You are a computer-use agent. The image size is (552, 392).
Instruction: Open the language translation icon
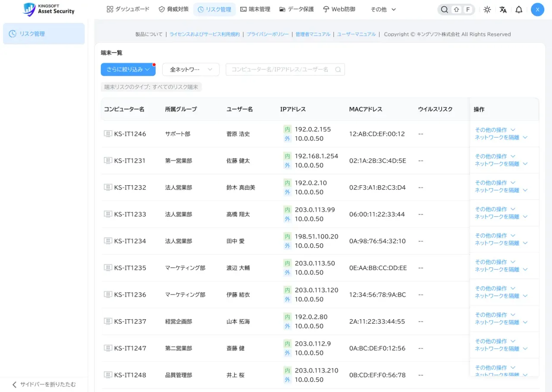pos(503,9)
